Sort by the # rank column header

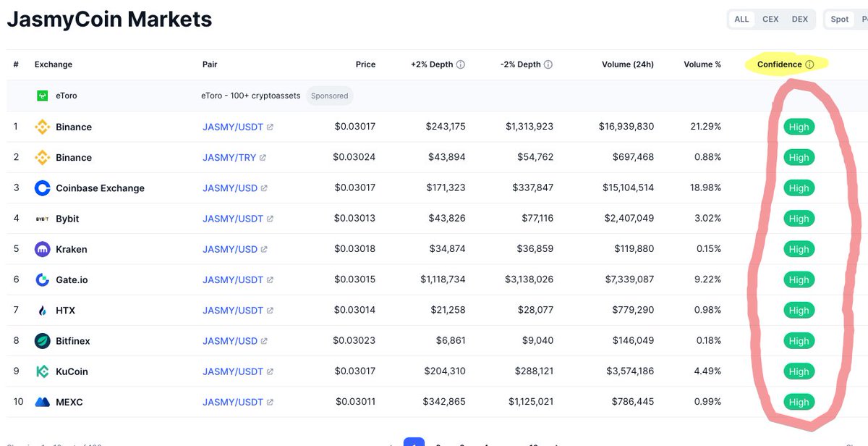[x=16, y=64]
